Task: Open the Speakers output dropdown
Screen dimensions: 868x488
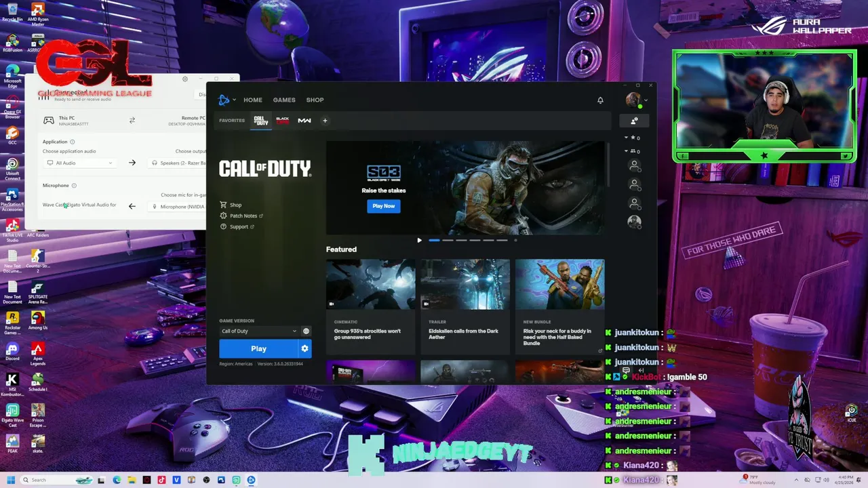Action: (178, 163)
